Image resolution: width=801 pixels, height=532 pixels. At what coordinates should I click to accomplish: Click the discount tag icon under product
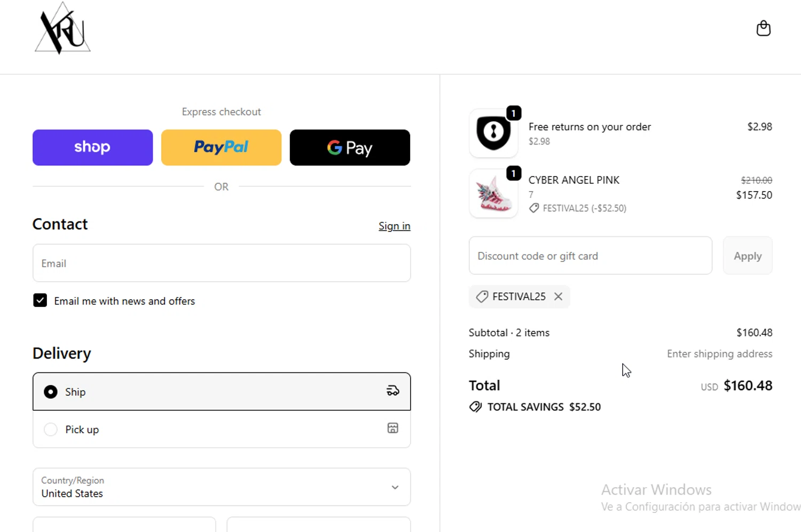pos(534,208)
